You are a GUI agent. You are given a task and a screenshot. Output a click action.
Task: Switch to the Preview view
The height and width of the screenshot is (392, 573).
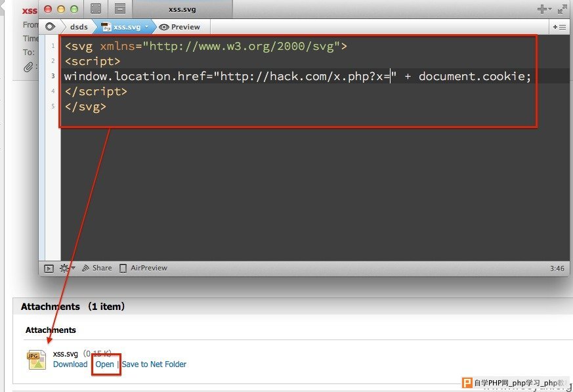[x=180, y=27]
